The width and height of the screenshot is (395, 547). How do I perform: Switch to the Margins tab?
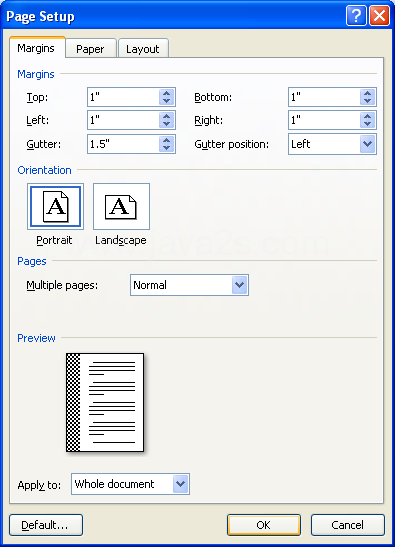pos(36,48)
